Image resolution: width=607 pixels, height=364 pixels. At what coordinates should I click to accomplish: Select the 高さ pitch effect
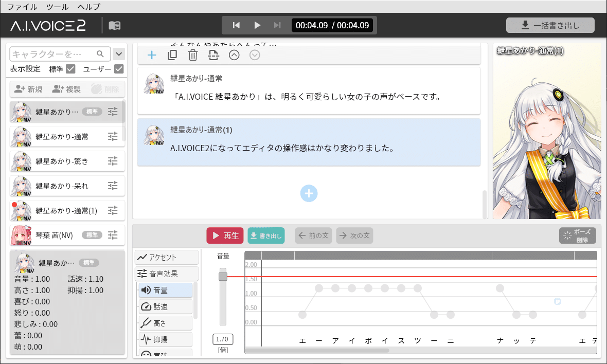(167, 323)
